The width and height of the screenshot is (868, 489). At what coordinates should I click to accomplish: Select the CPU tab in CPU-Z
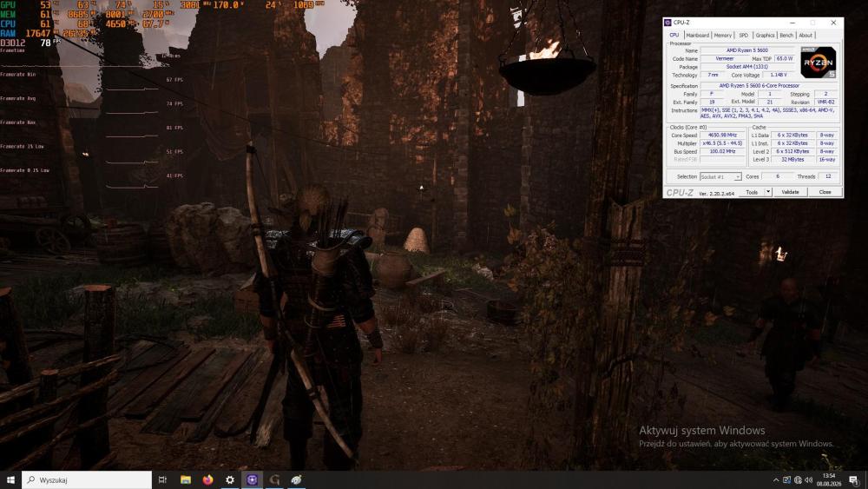click(x=674, y=35)
